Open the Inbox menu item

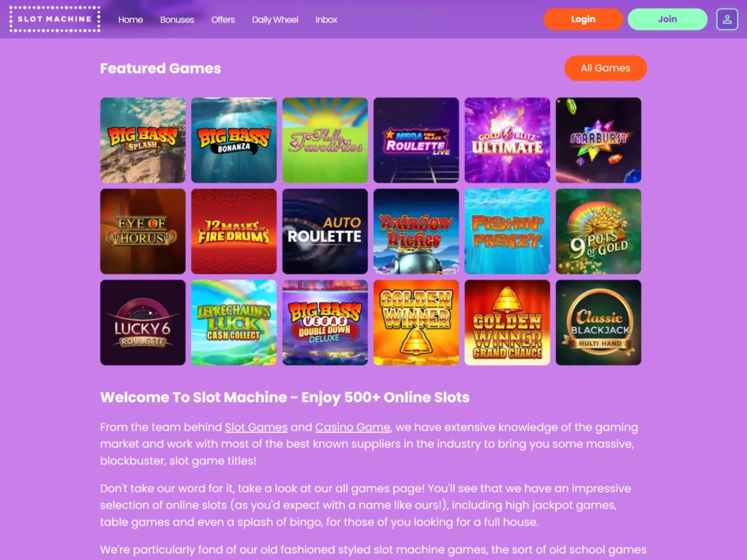click(326, 20)
